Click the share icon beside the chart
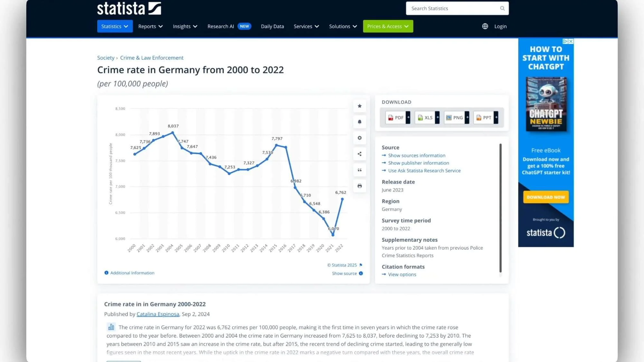The image size is (644, 362). coord(360,154)
